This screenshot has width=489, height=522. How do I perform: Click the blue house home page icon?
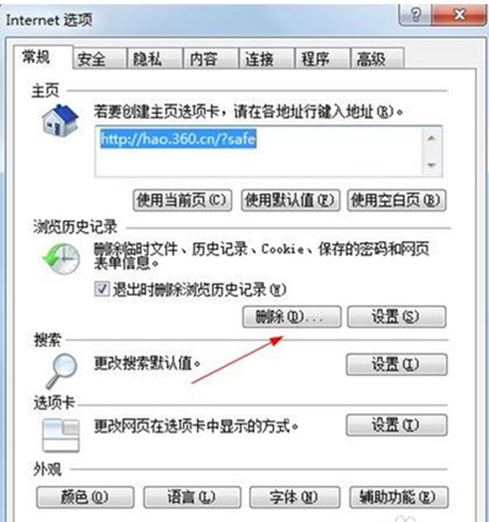[60, 120]
